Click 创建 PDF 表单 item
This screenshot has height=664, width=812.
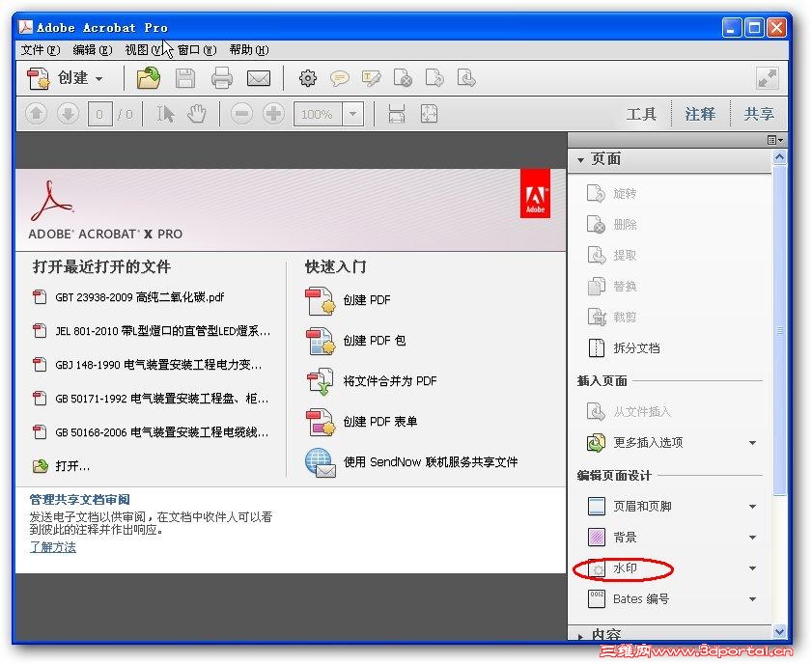coord(361,422)
